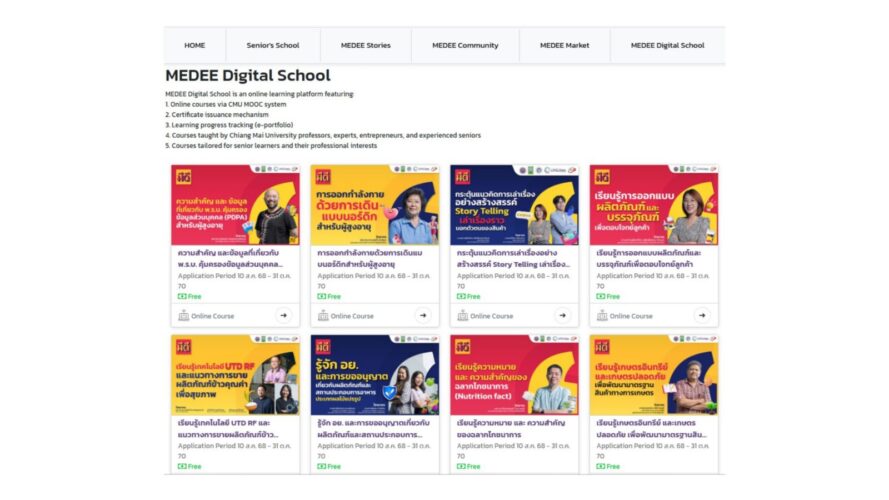This screenshot has width=889, height=500.
Task: Open Nutrition fact course thumbnail
Action: click(x=514, y=375)
